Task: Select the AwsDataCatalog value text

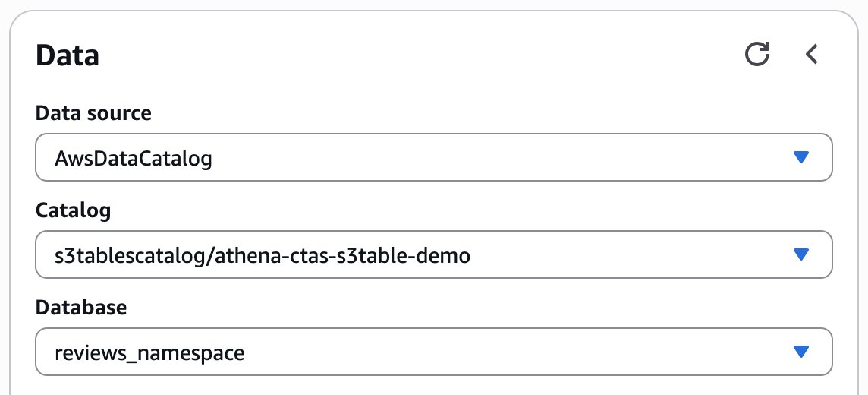Action: [134, 159]
